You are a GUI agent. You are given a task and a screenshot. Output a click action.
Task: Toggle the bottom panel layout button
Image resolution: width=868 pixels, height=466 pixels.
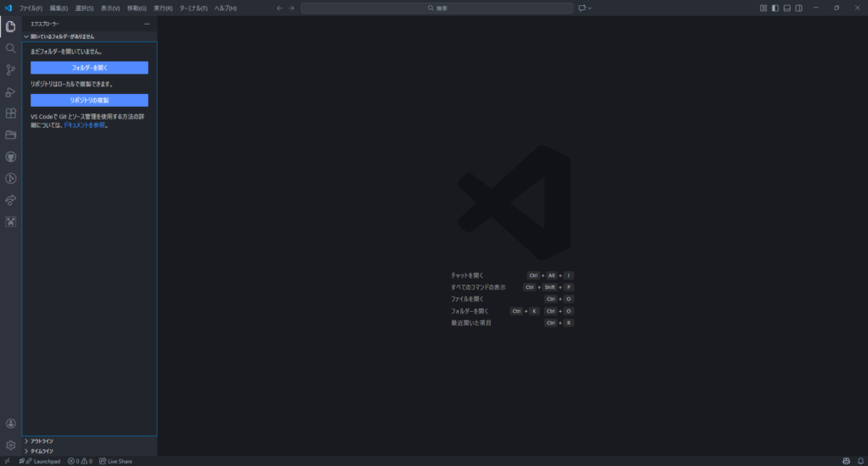[787, 8]
